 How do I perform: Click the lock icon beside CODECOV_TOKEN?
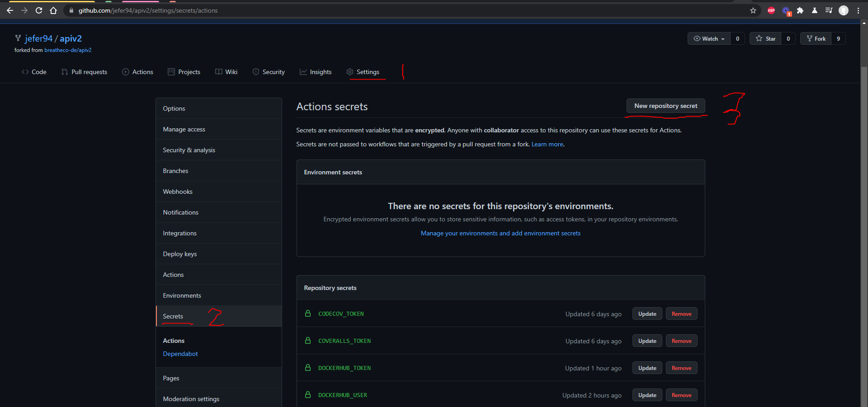(308, 313)
